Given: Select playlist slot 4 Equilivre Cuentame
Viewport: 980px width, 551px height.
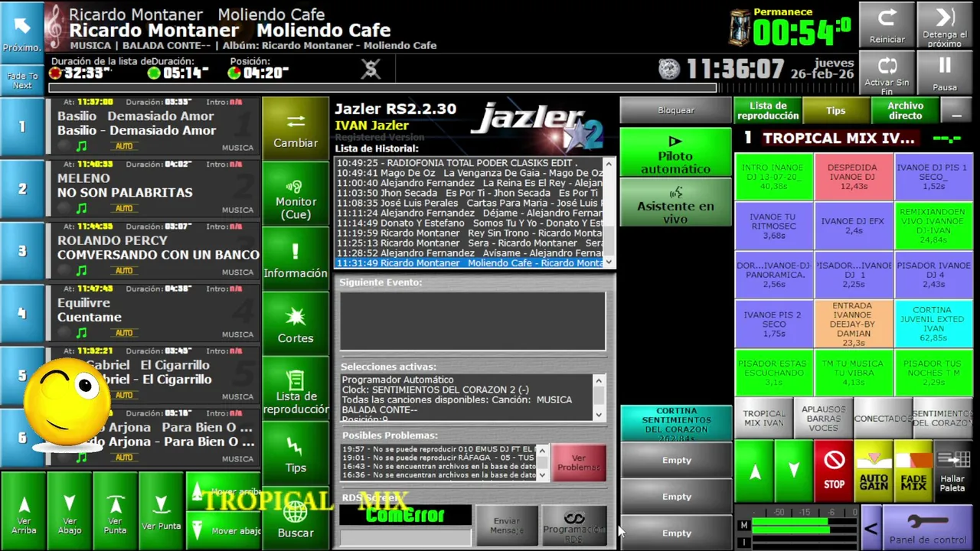Looking at the screenshot, I should (x=155, y=313).
